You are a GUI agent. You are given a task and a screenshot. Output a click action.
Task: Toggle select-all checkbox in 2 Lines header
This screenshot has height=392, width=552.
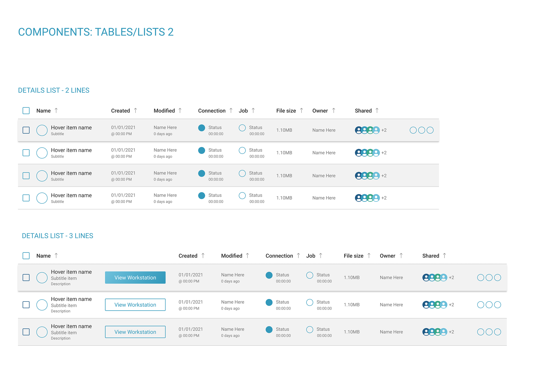tap(26, 111)
